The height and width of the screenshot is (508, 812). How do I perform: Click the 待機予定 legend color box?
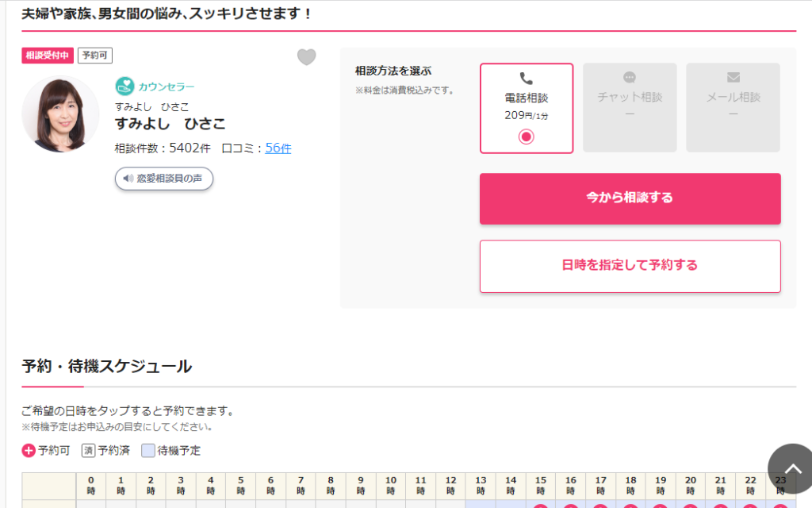click(148, 451)
